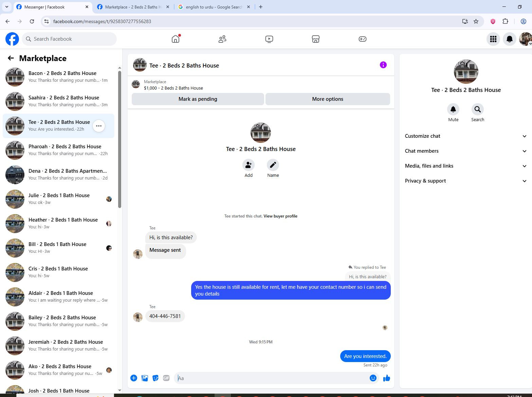The image size is (532, 397).
Task: Expand Media, files and links section
Action: pos(466,166)
